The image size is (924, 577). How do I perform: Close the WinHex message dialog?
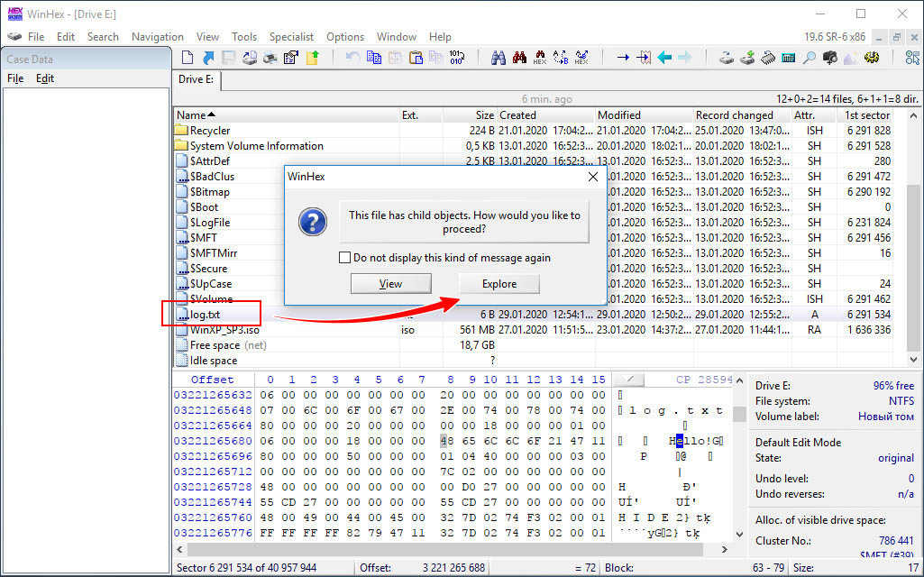pyautogui.click(x=593, y=177)
